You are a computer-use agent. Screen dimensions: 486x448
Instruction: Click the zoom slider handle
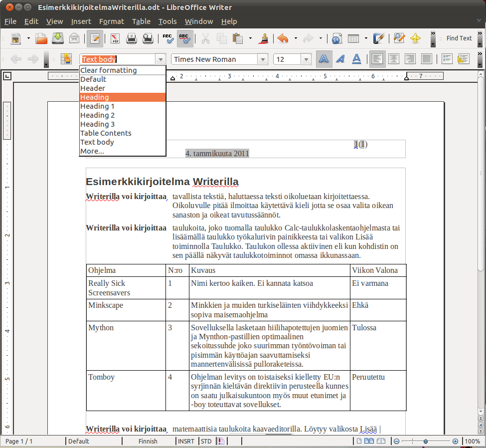click(426, 441)
